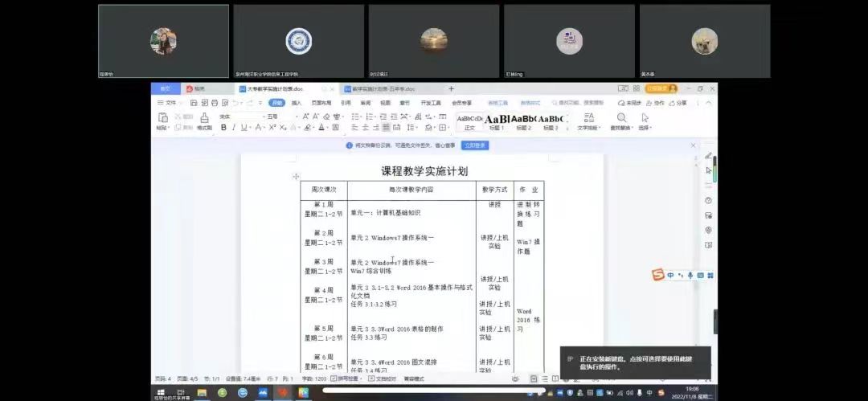Click the Share (分享) button
Viewport: 868px width, 401px height.
pos(678,103)
